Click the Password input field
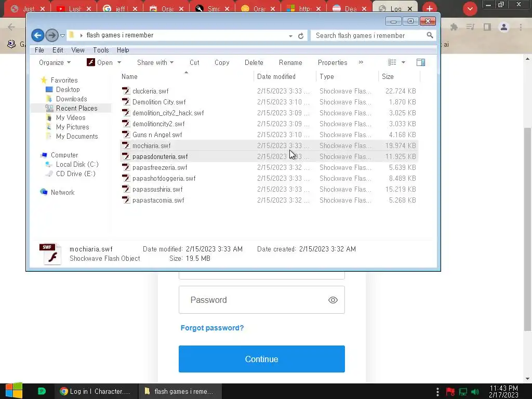The height and width of the screenshot is (399, 532). click(x=262, y=300)
